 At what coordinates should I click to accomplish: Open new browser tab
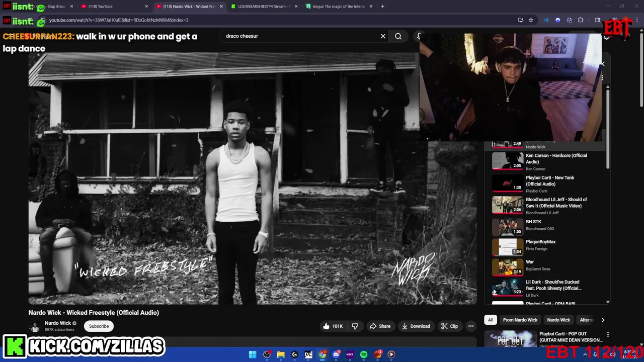pos(382,7)
